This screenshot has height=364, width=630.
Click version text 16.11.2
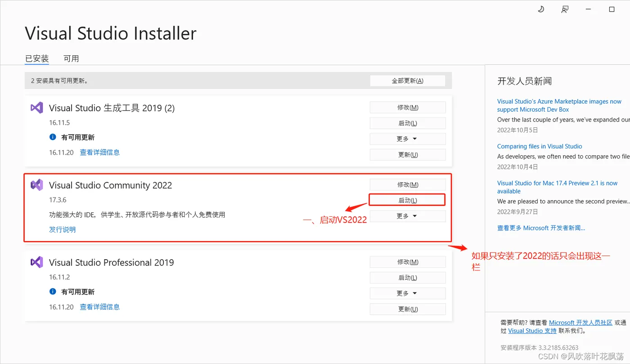click(59, 277)
